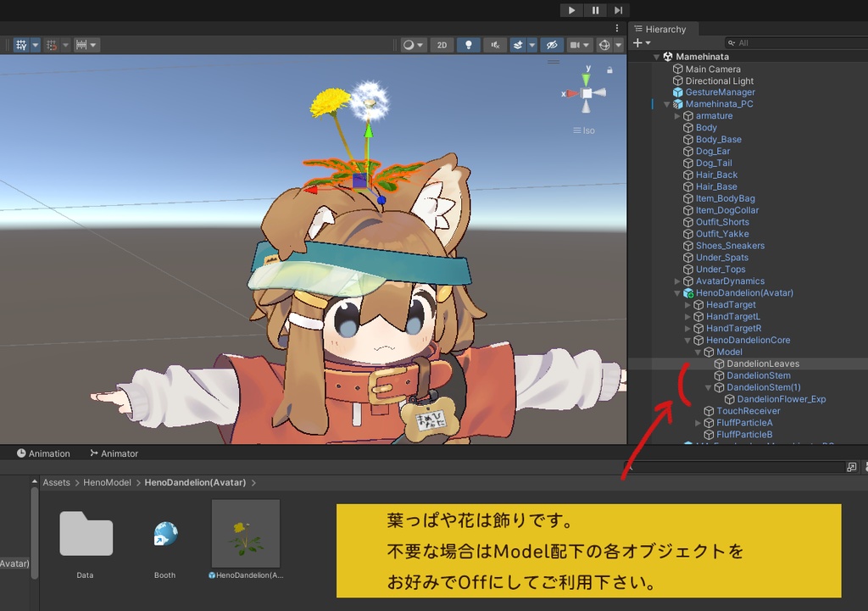The image size is (868, 611).
Task: Collapse HenoDandelion(Avatar) prefab
Action: pos(677,292)
